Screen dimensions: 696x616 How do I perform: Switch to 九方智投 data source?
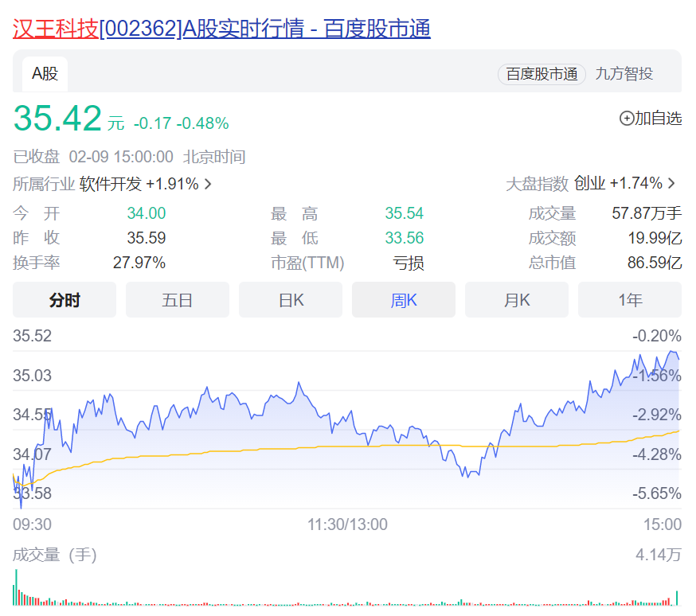tap(624, 74)
